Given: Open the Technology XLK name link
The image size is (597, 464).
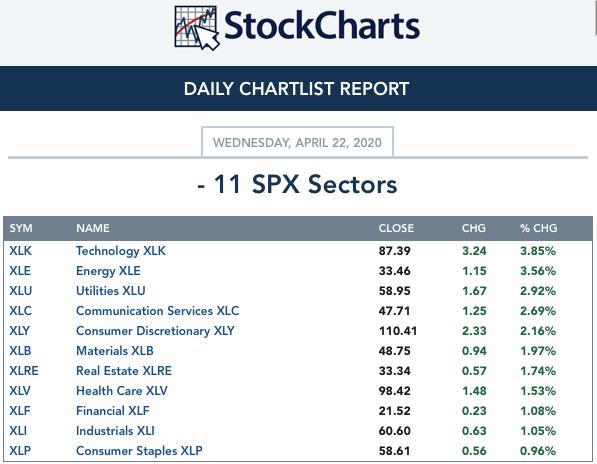Looking at the screenshot, I should click(121, 251).
